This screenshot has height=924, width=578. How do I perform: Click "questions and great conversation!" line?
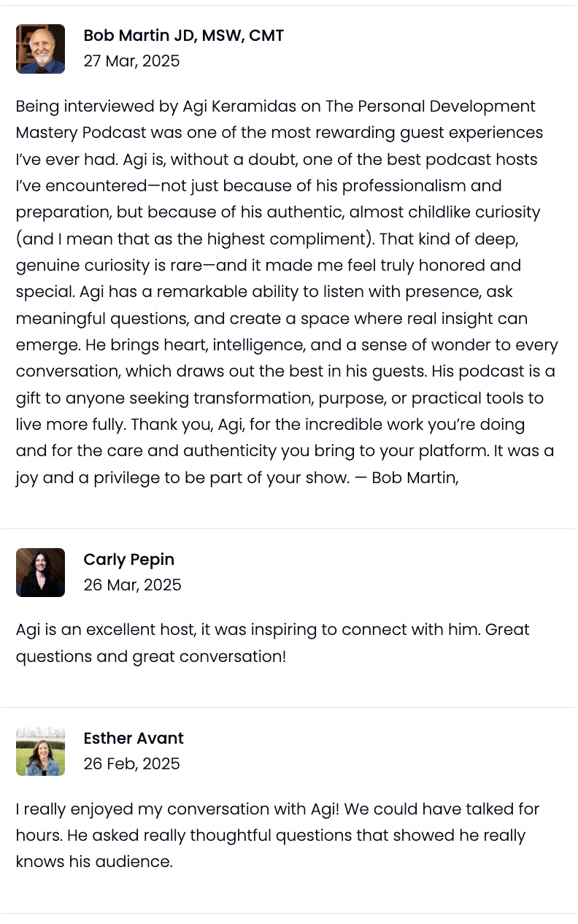pos(151,656)
